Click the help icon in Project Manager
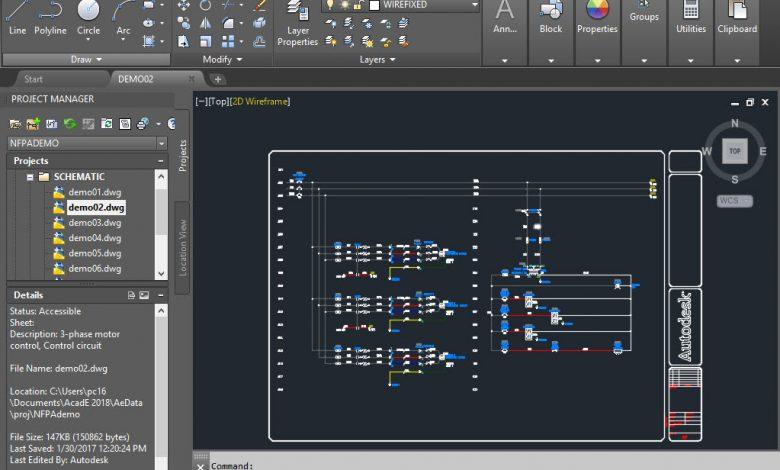The width and height of the screenshot is (780, 470). (172, 124)
